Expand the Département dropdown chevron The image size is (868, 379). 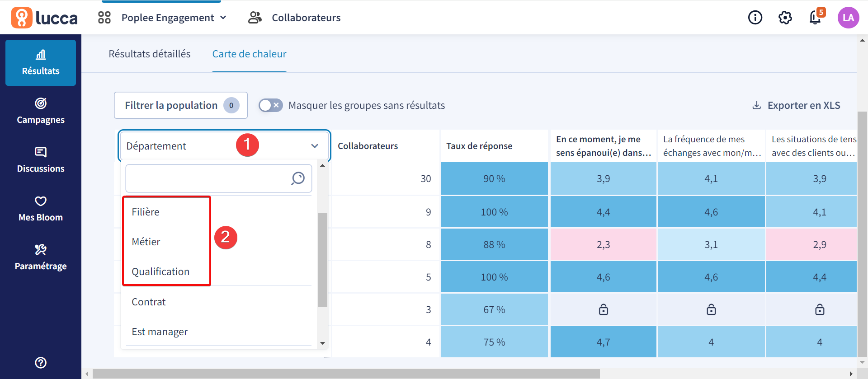[x=315, y=146]
